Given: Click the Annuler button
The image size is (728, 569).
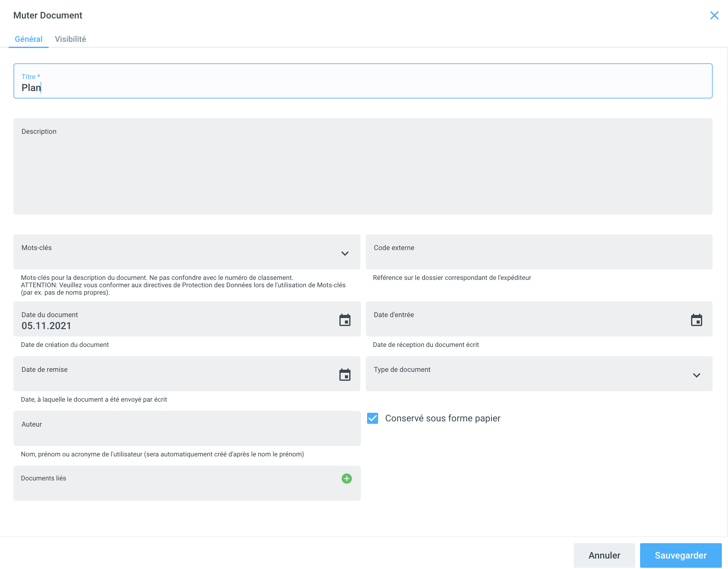Looking at the screenshot, I should click(x=604, y=555).
